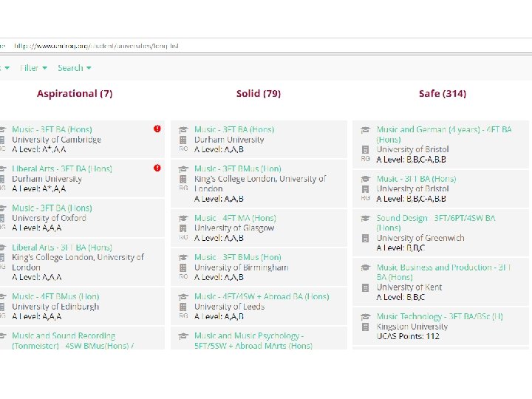The width and height of the screenshot is (532, 399).
Task: Click A Level: B,B,C under Greenwich
Action: click(x=400, y=248)
